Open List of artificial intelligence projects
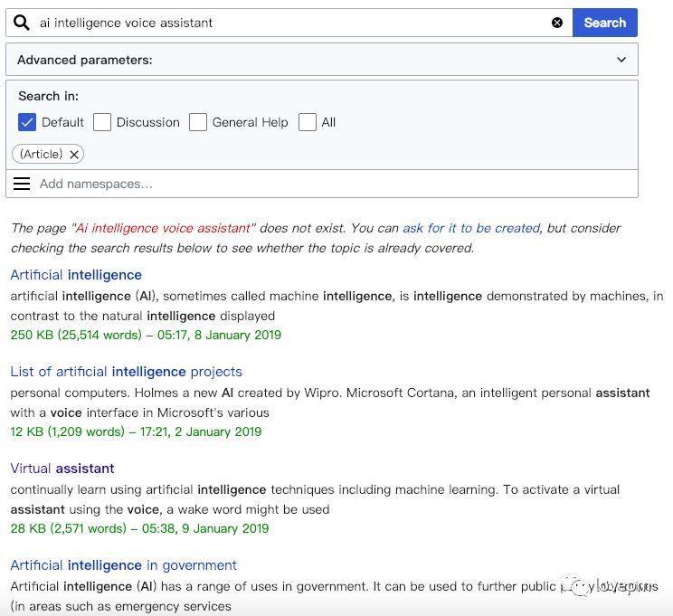This screenshot has width=673, height=616. point(127,371)
